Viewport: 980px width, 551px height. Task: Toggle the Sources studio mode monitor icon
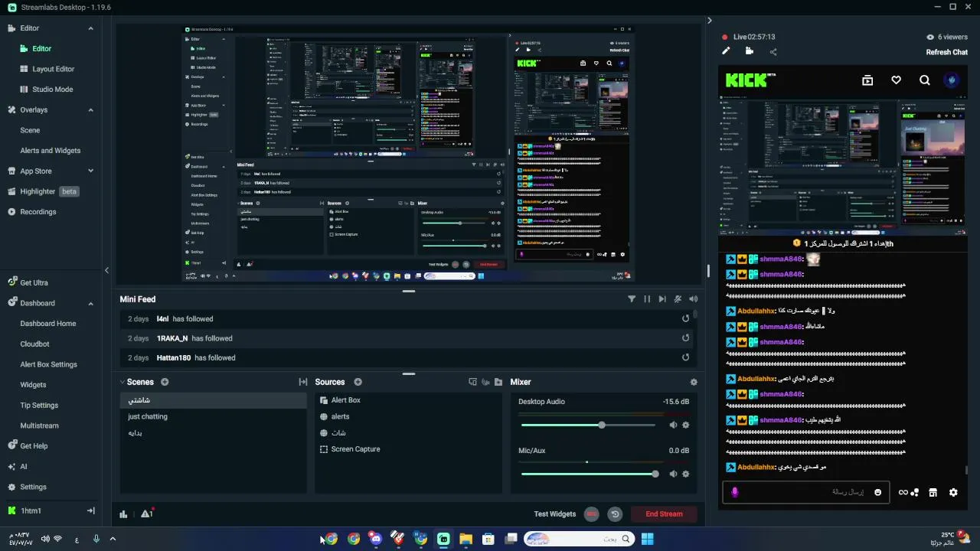pos(472,382)
